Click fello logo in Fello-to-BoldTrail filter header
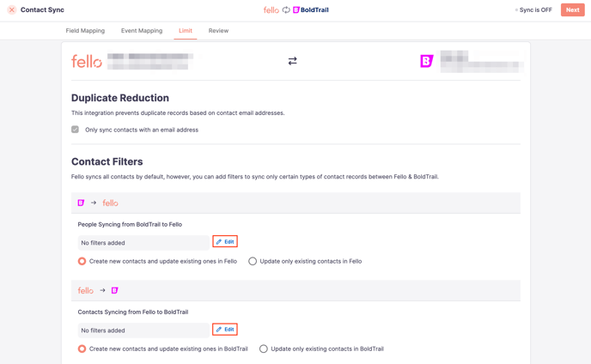Viewport: 591px width, 364px height. coord(86,290)
